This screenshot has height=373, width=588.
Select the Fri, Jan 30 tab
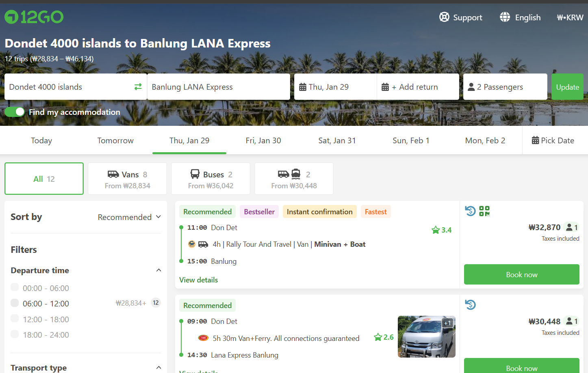click(x=263, y=140)
